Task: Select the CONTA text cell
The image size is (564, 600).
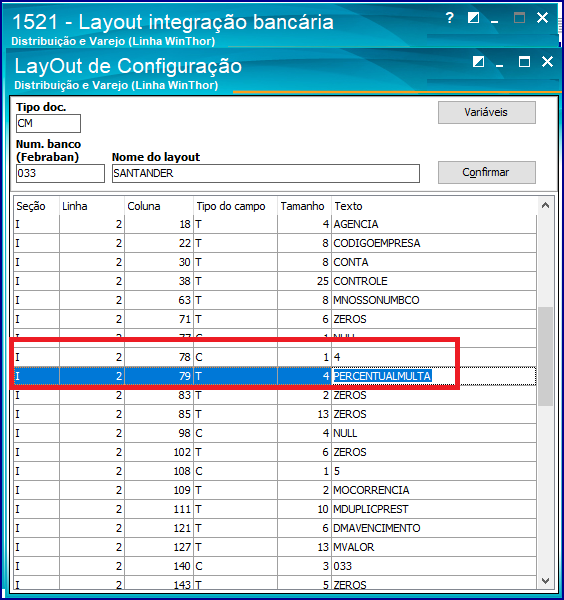Action: [x=434, y=262]
